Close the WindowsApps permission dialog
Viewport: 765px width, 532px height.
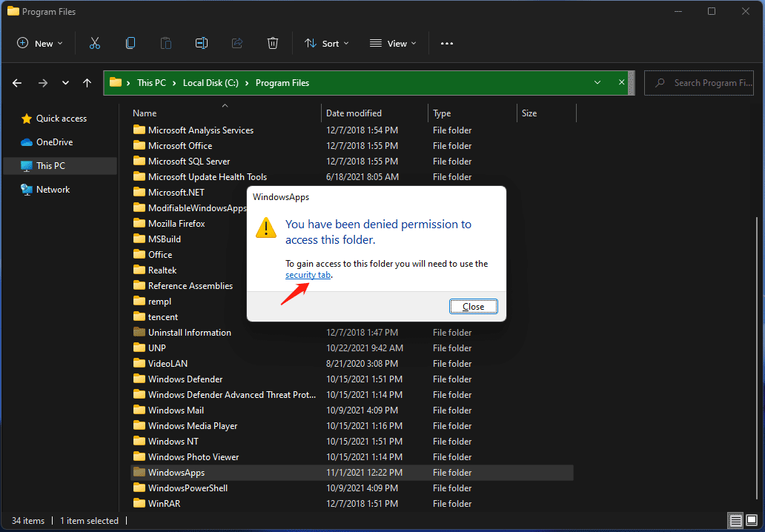tap(473, 306)
